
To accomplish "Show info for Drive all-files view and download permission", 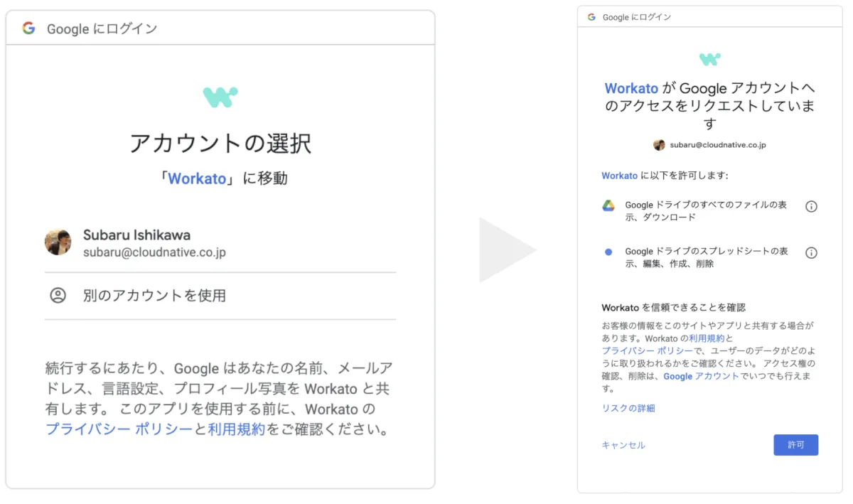I will (x=811, y=206).
